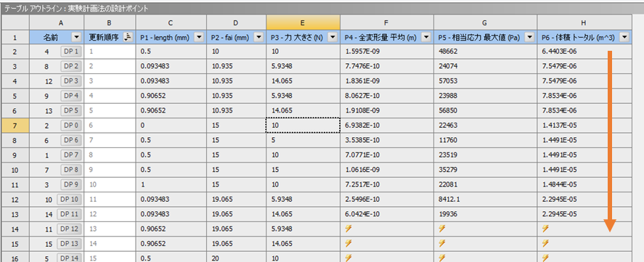Click the DP 3 button
The width and height of the screenshot is (644, 262).
tap(71, 81)
